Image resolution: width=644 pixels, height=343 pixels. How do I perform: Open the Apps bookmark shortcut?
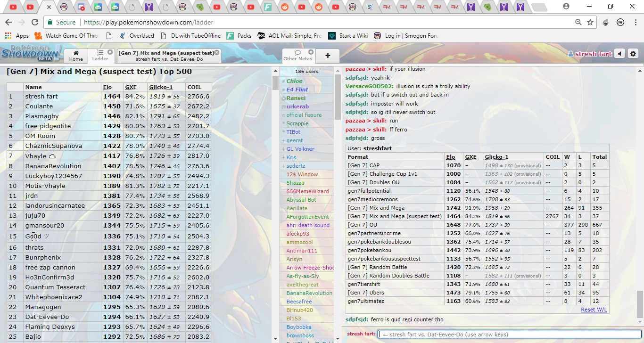[17, 36]
